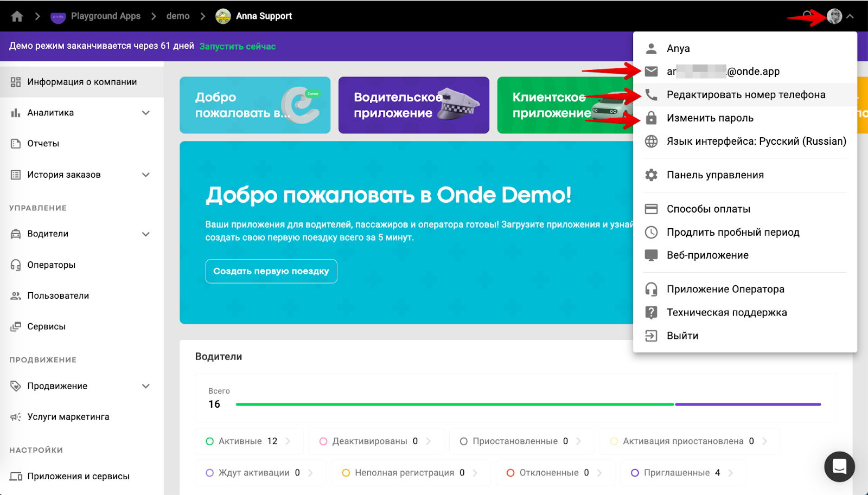This screenshot has height=495, width=868.
Task: Click the clock icon for trial period
Action: (x=651, y=232)
